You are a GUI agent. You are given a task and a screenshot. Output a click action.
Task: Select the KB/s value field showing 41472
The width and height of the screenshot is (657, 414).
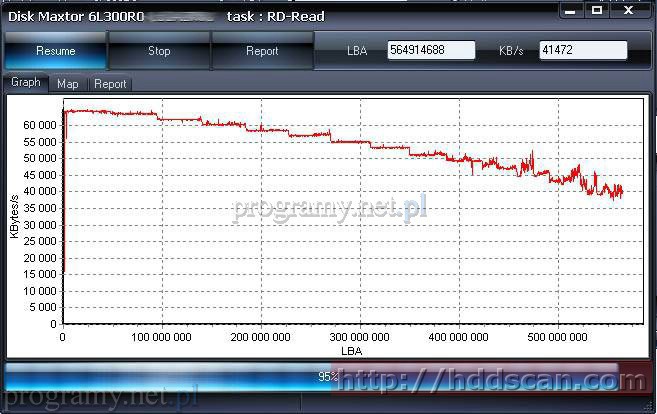pyautogui.click(x=582, y=51)
